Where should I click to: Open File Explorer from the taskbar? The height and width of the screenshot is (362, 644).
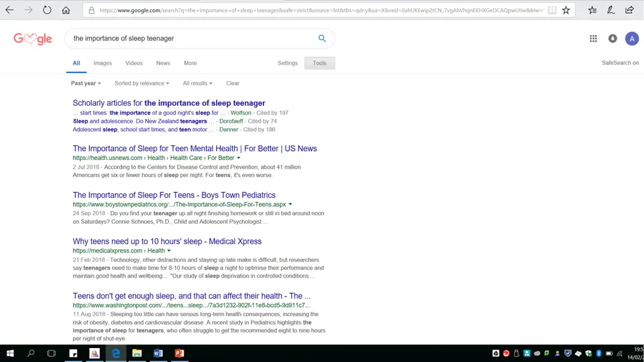click(136, 353)
